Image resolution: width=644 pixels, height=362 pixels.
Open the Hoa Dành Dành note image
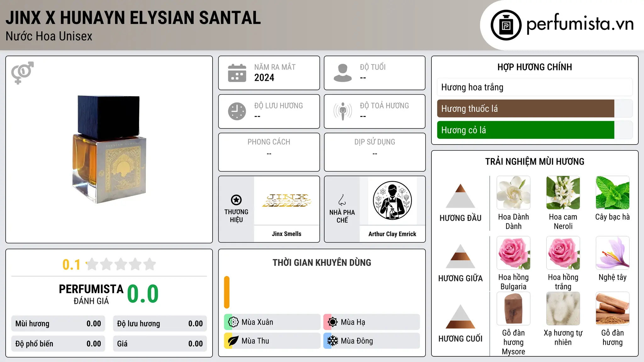(x=514, y=193)
